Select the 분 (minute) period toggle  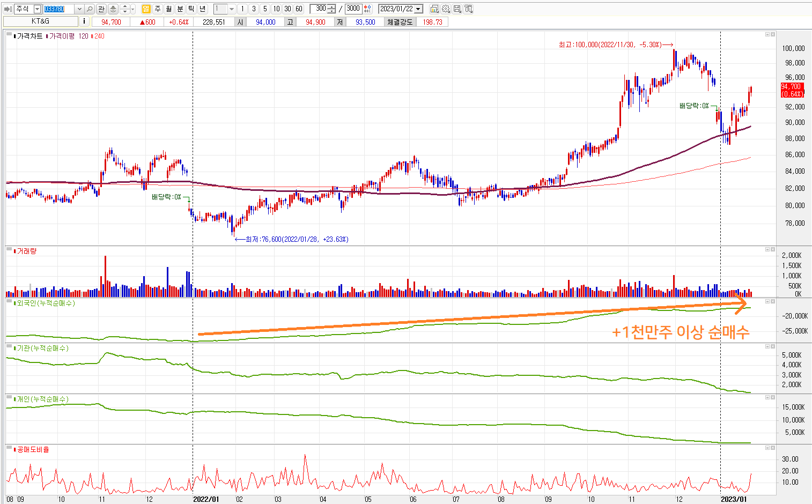click(x=180, y=9)
